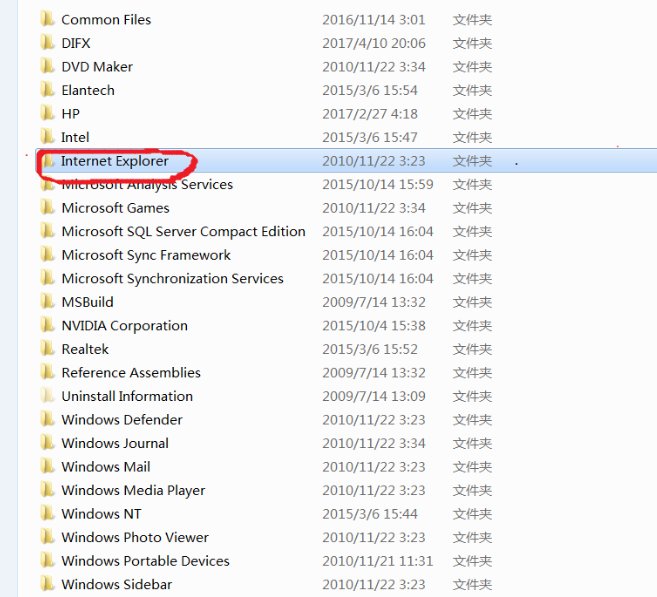Select the Windows Portable Devices name text
The width and height of the screenshot is (657, 597).
coord(146,561)
